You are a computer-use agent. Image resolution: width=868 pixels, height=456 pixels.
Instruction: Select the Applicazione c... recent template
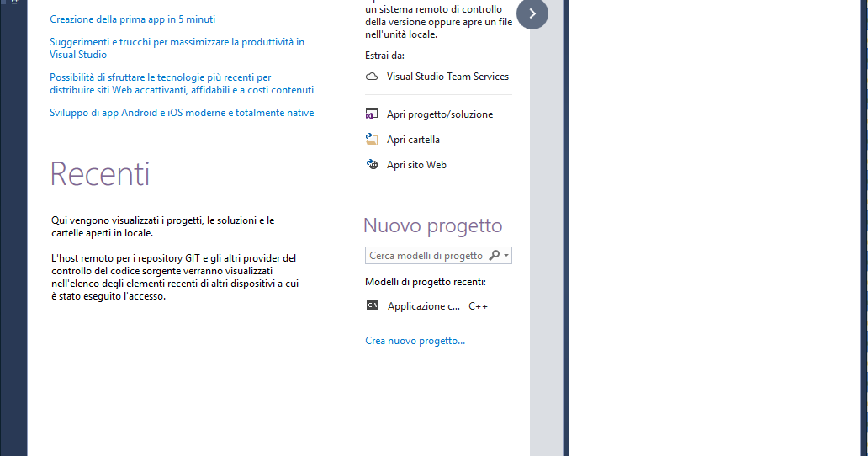coord(423,306)
